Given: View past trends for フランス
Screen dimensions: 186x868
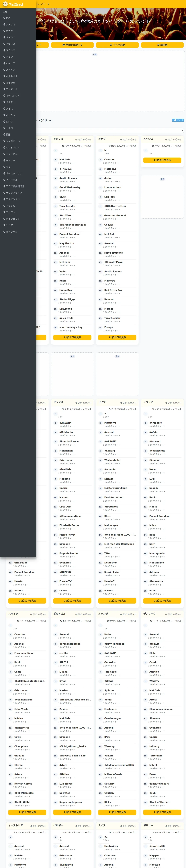Looking at the screenshot, I should click(x=77, y=409).
